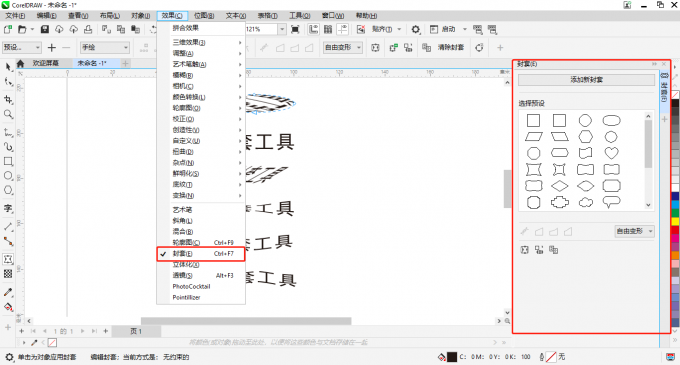Open the 手绘 selection mode dropdown
The image size is (680, 365).
[105, 48]
